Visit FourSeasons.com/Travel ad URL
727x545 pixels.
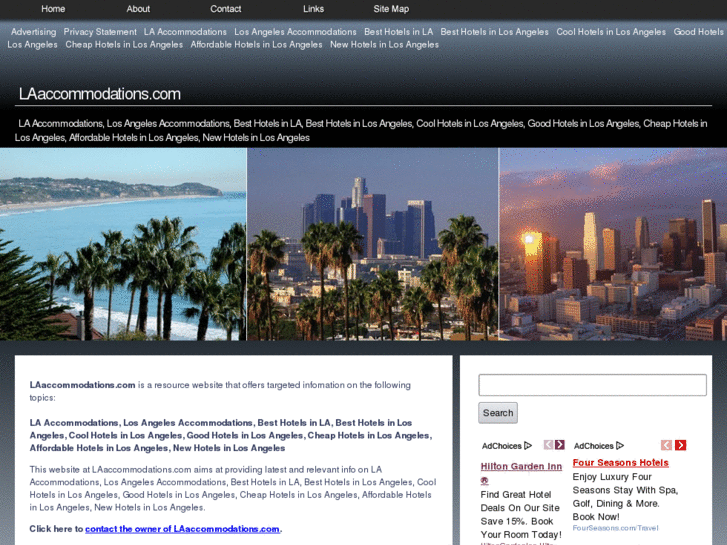615,528
